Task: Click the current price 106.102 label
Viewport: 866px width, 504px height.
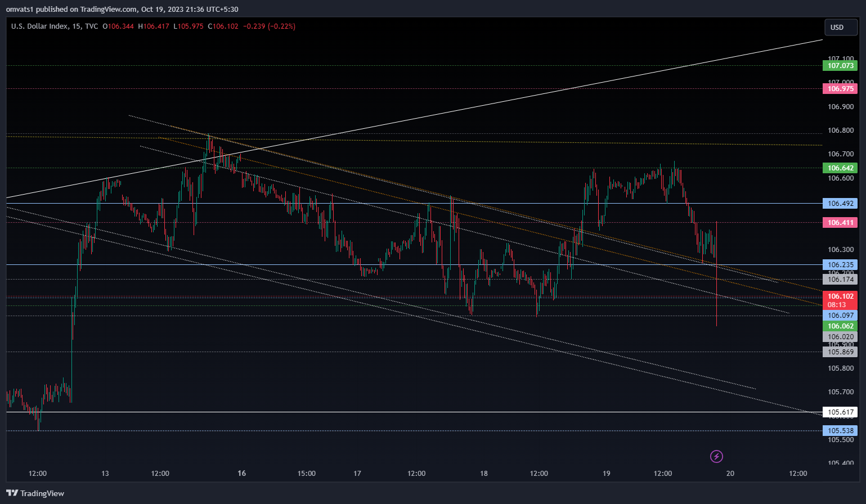Action: click(840, 296)
